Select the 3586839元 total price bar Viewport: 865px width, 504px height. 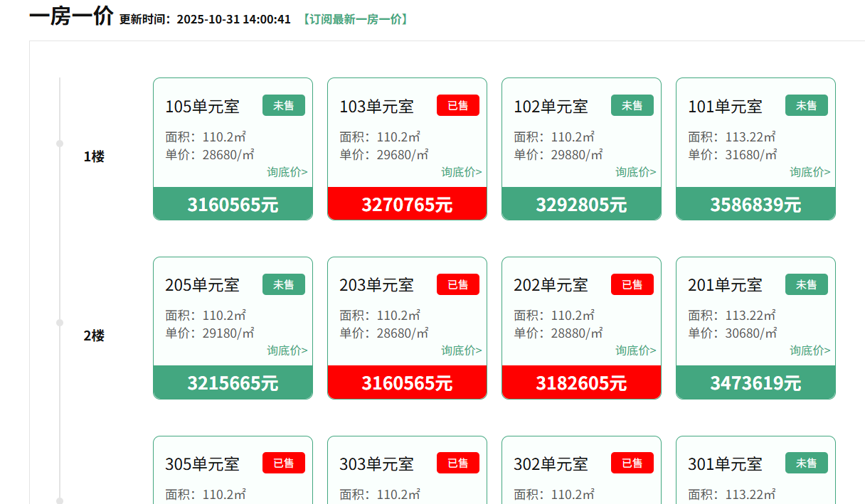tap(755, 205)
